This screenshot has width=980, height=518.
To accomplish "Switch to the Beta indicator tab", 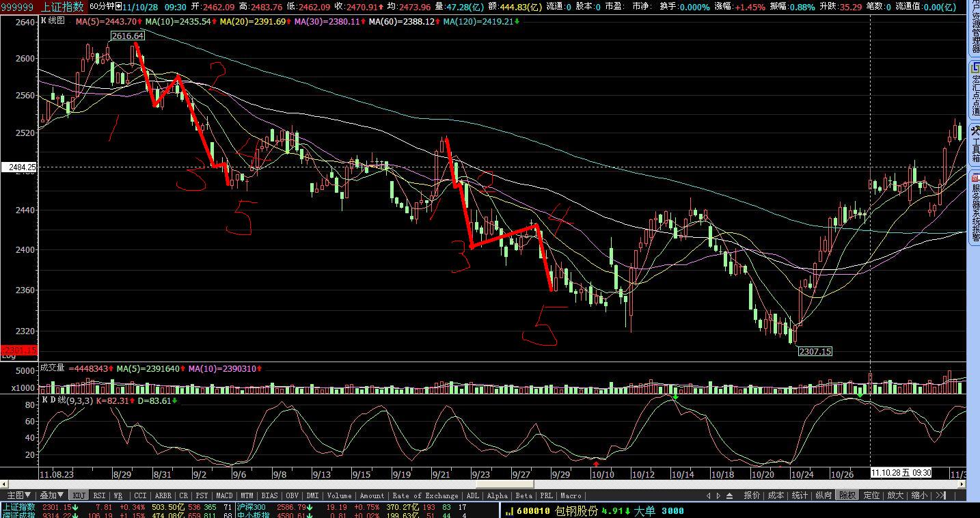I will [523, 495].
